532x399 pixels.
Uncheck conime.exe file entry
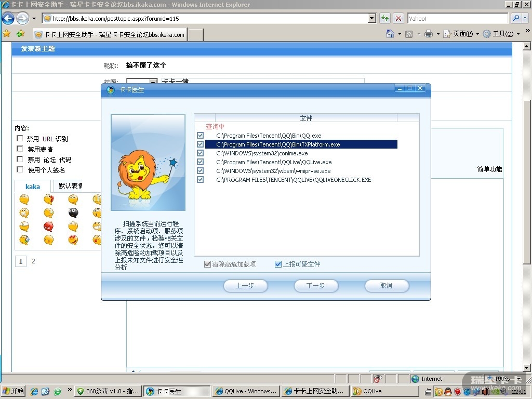click(x=200, y=153)
